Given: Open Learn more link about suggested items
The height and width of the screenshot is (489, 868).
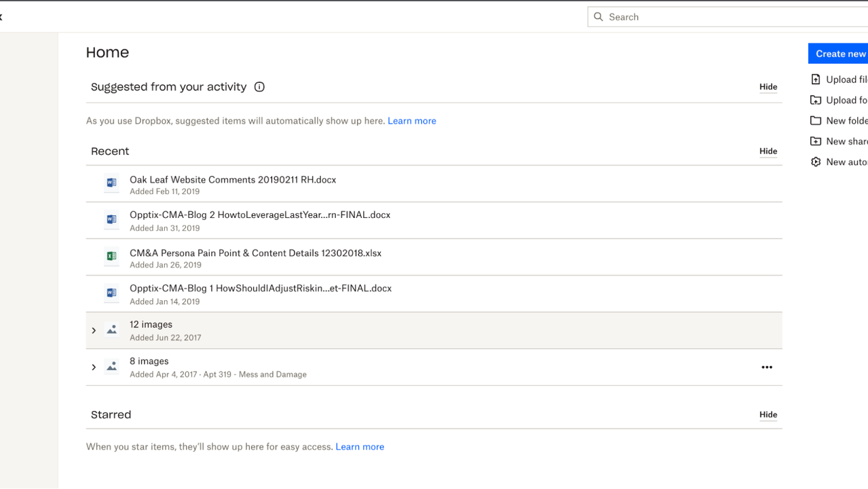Looking at the screenshot, I should coord(411,121).
